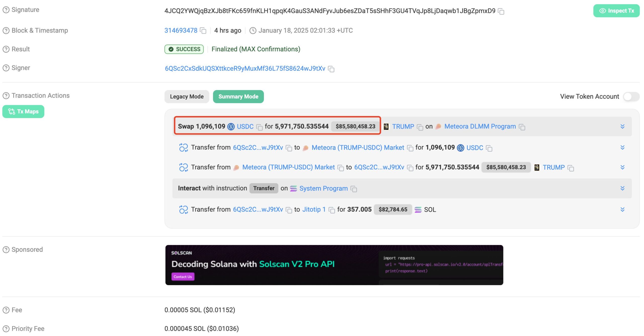Viewport: 644px width, 336px height.
Task: Expand the Jitotip SOL transfer row
Action: [622, 209]
